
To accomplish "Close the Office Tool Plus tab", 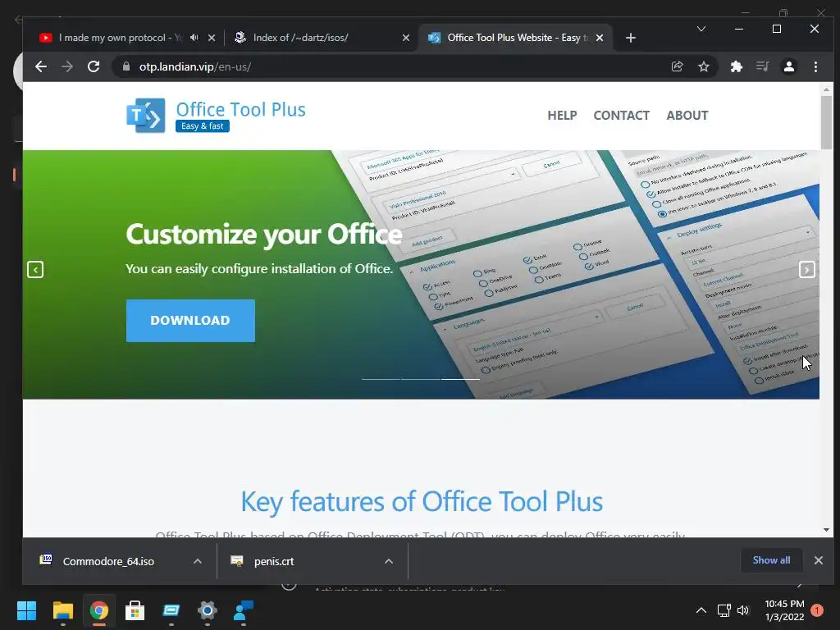I will [x=600, y=38].
